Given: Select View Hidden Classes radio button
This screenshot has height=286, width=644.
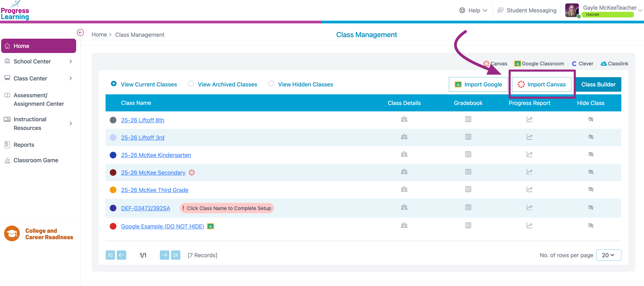Looking at the screenshot, I should point(271,84).
